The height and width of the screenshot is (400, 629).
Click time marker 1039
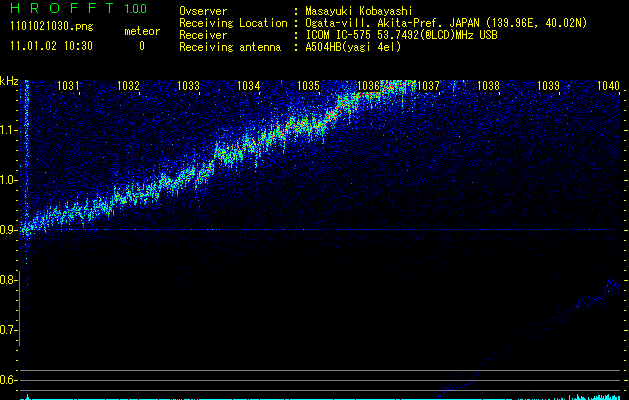pyautogui.click(x=548, y=85)
